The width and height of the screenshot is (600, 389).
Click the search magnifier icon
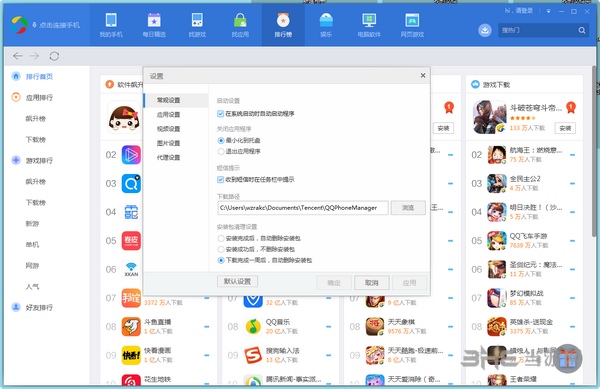tap(582, 30)
